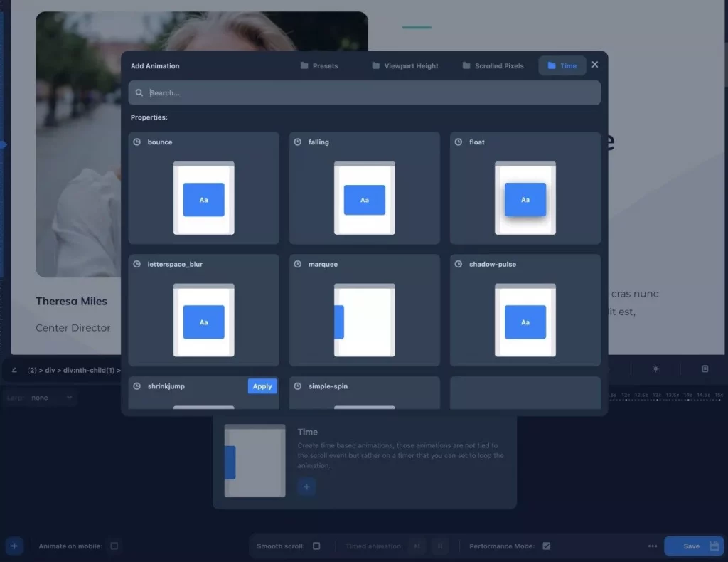This screenshot has height=562, width=728.
Task: Click the clock icon beside falling
Action: pos(298,142)
